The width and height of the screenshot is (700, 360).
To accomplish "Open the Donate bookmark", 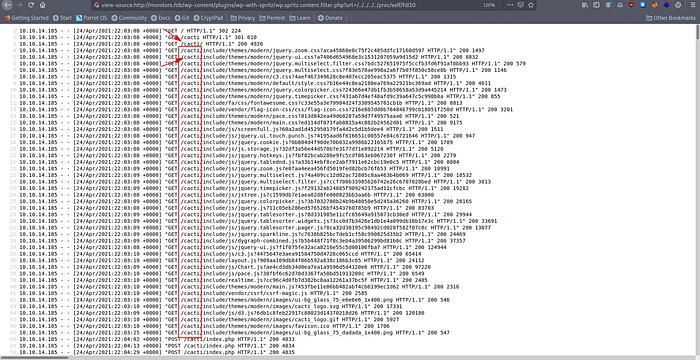I will (330, 18).
